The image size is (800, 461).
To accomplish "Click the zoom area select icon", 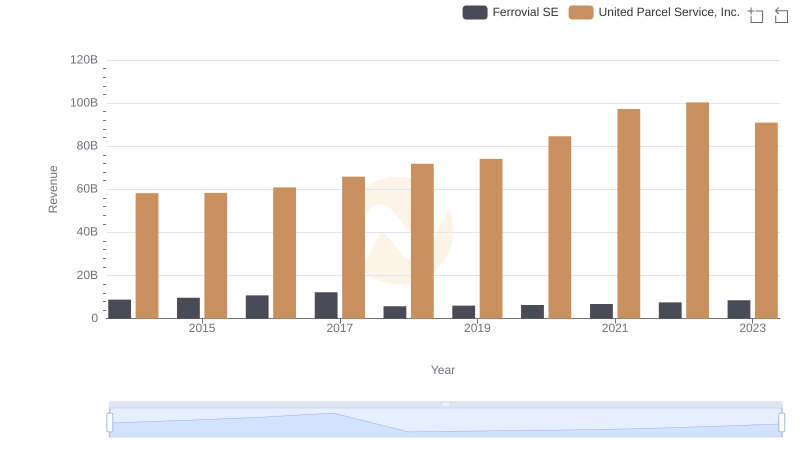I will click(x=756, y=15).
